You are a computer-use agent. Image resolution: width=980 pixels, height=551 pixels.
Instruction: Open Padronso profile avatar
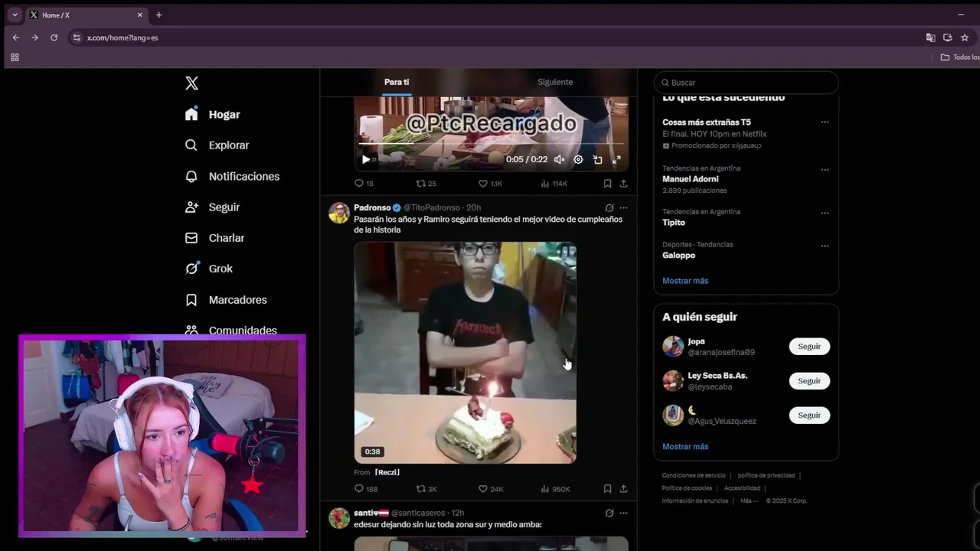tap(339, 213)
